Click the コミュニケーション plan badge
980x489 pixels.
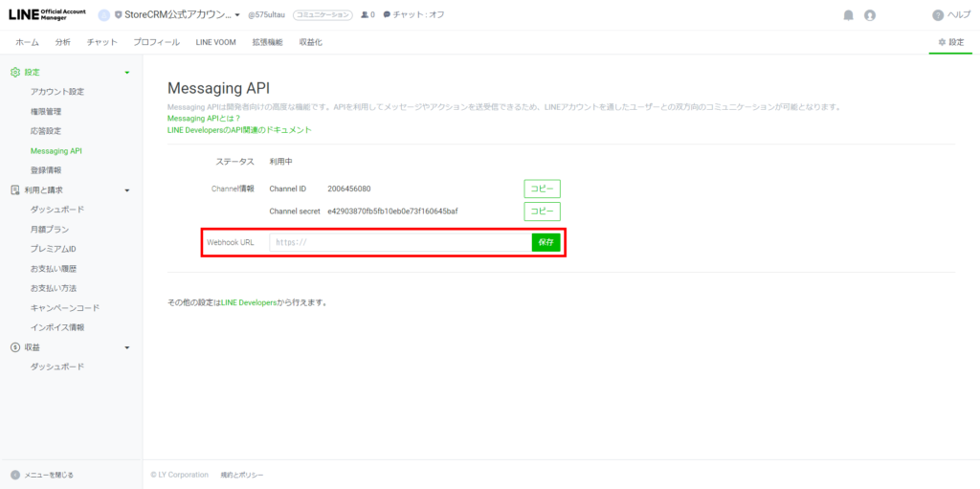pyautogui.click(x=322, y=15)
